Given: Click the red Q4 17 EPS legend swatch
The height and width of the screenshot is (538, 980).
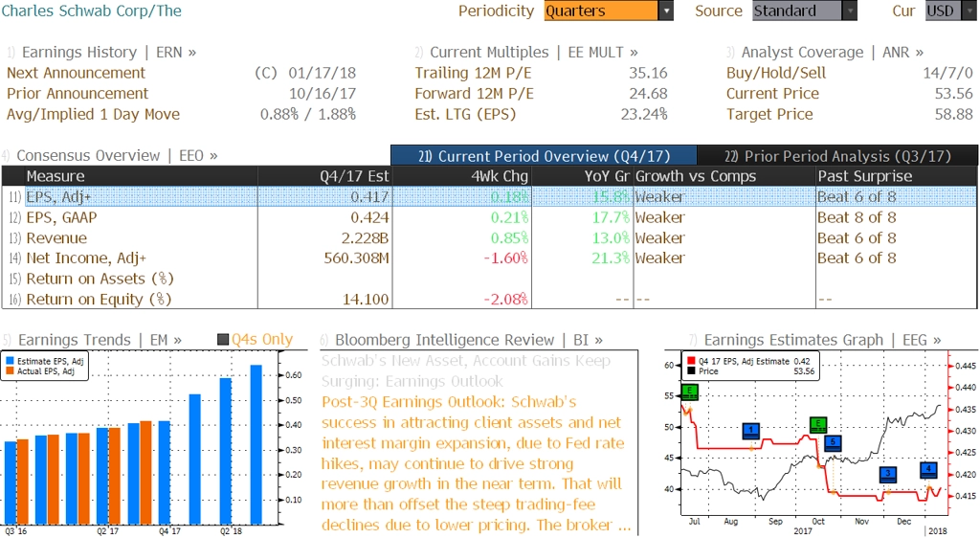Looking at the screenshot, I should coord(691,361).
